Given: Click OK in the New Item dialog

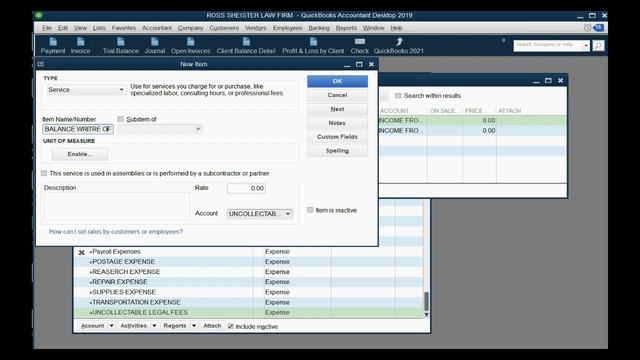Looking at the screenshot, I should pyautogui.click(x=337, y=81).
